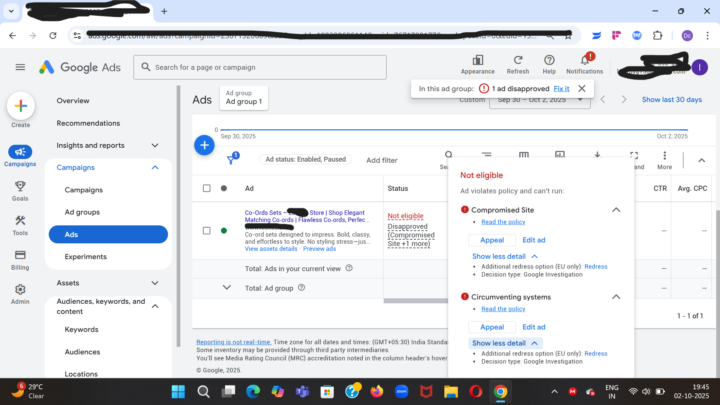Tick the select-all checkbox in table header

[x=207, y=188]
